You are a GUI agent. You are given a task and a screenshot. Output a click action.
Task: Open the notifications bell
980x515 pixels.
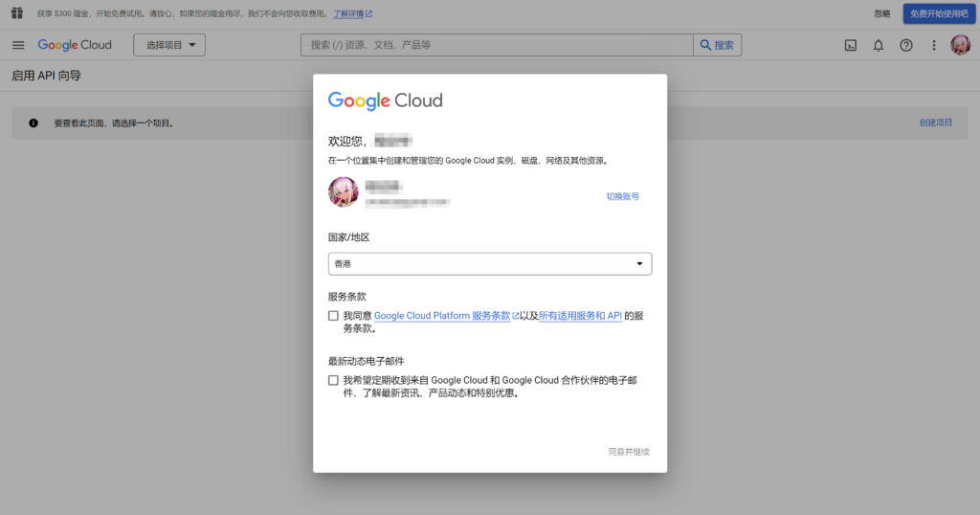click(879, 45)
